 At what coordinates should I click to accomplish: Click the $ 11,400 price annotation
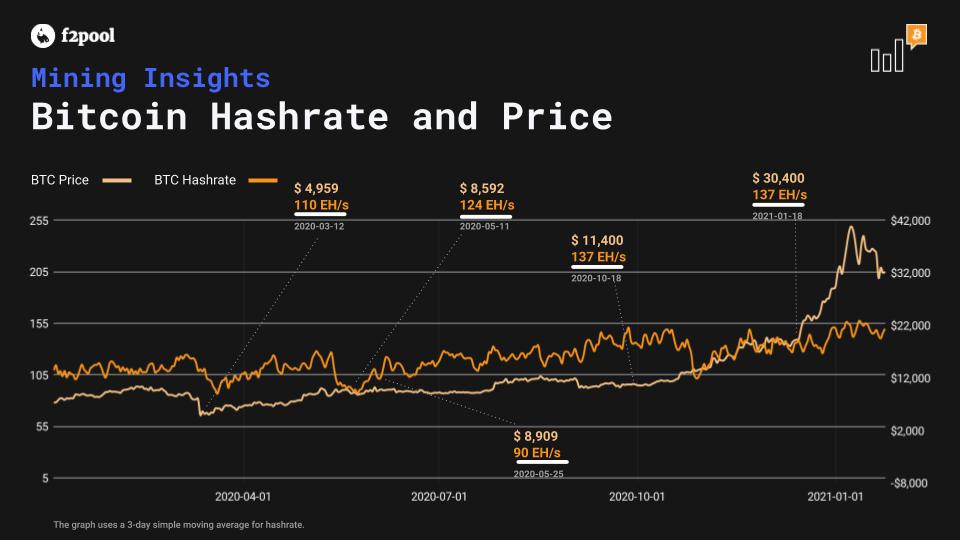597,241
